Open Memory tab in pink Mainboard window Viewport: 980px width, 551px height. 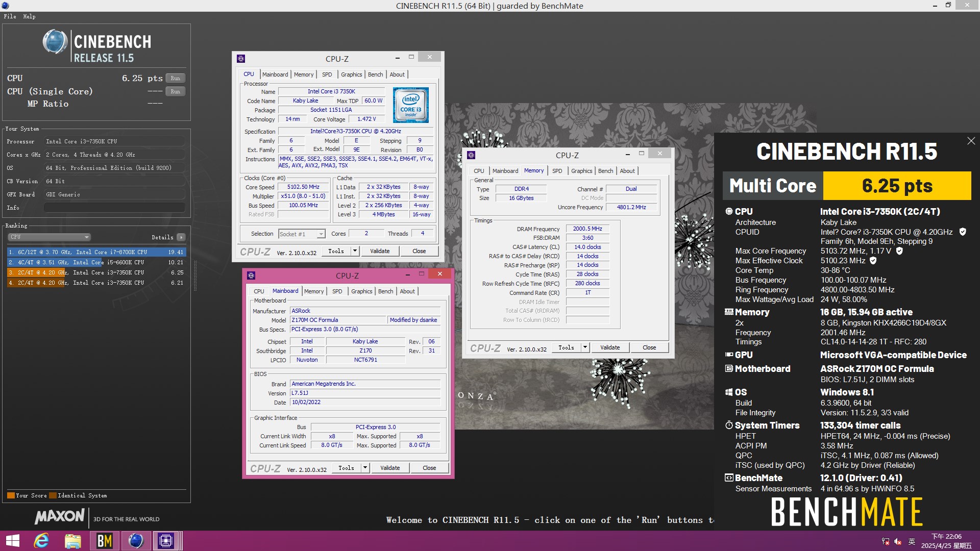[314, 291]
